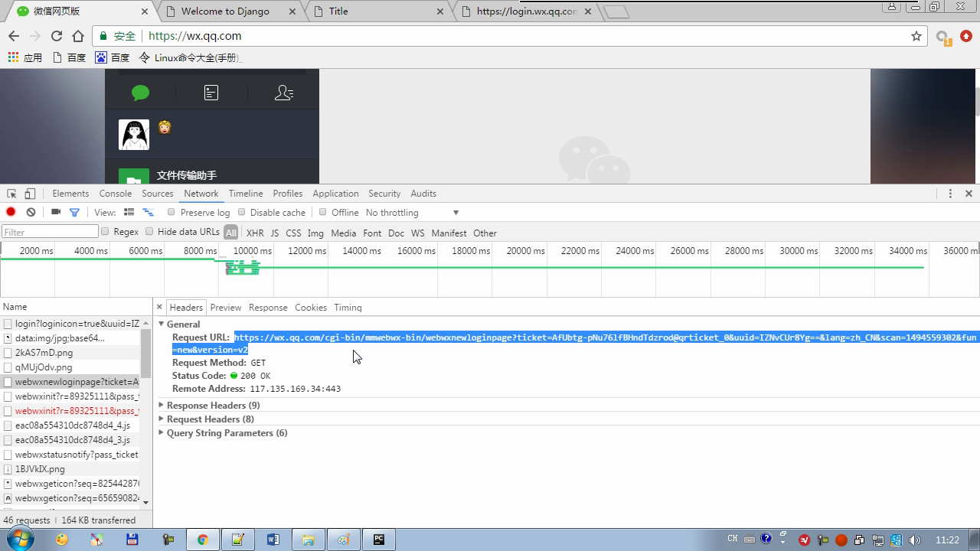Image resolution: width=980 pixels, height=551 pixels.
Task: Click the address bar URL
Action: click(195, 36)
